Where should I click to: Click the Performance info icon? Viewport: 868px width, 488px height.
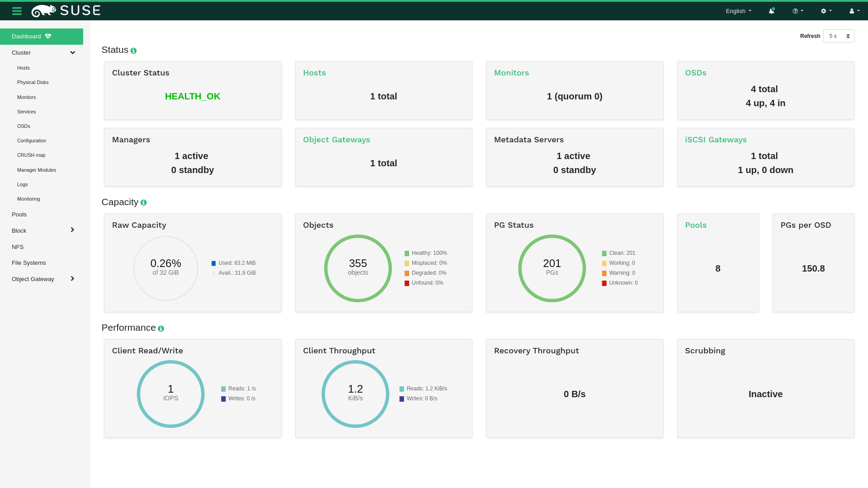[161, 329]
